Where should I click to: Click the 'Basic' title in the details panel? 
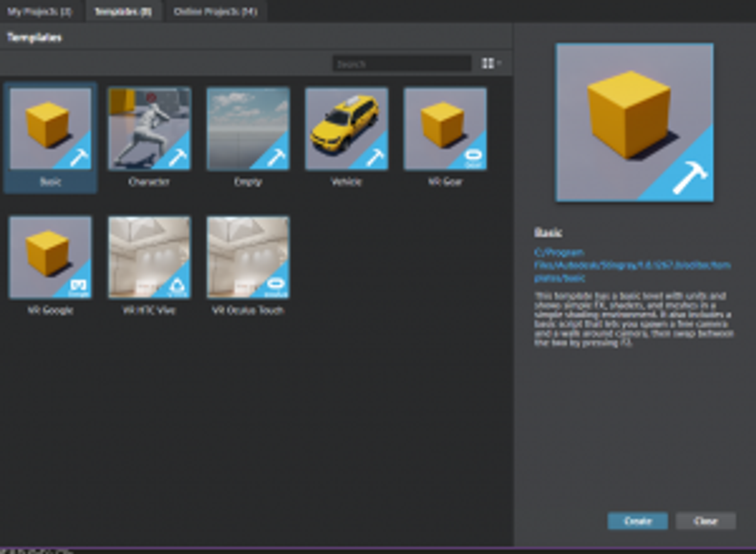548,232
